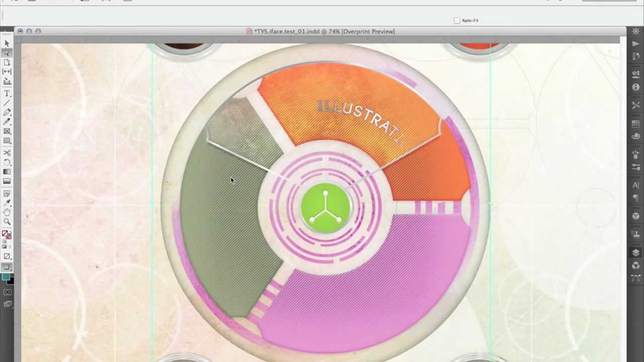The height and width of the screenshot is (362, 644).
Task: Open the Info panel icon
Action: 636,87
